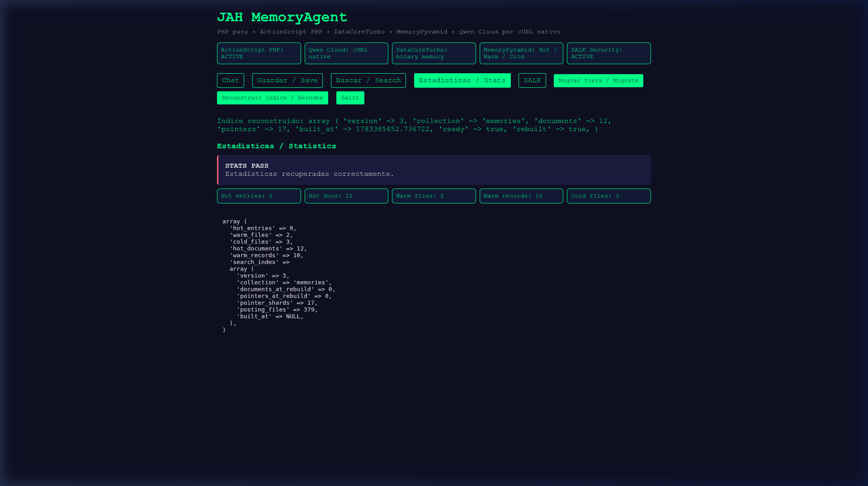Click Qwen Cloud: cURL native badge
This screenshot has width=868, height=486.
[x=346, y=53]
